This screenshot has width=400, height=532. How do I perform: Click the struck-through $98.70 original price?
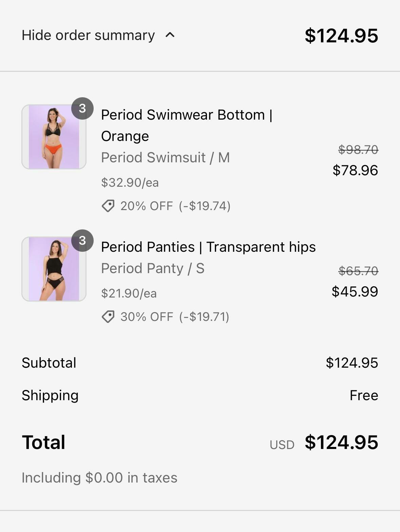[x=358, y=149]
